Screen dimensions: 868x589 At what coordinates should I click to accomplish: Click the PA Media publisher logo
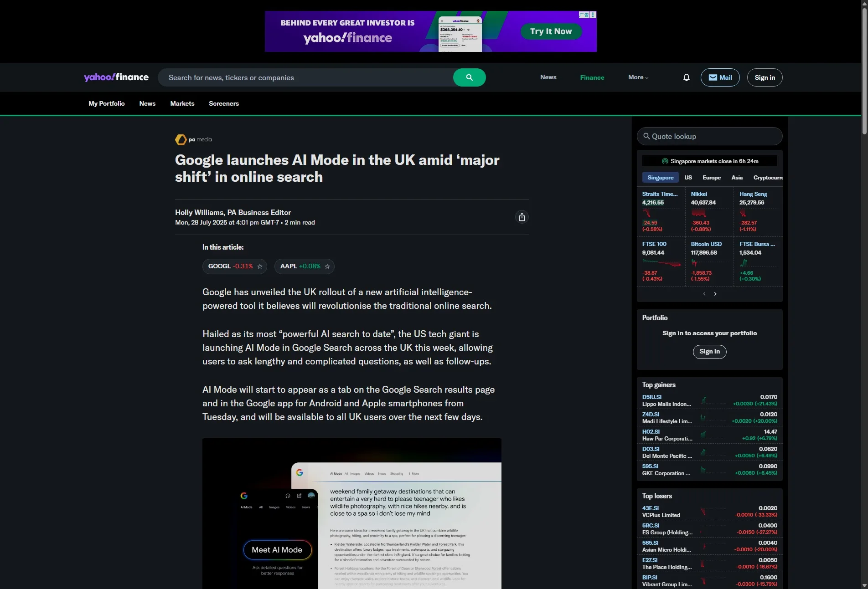tap(193, 139)
